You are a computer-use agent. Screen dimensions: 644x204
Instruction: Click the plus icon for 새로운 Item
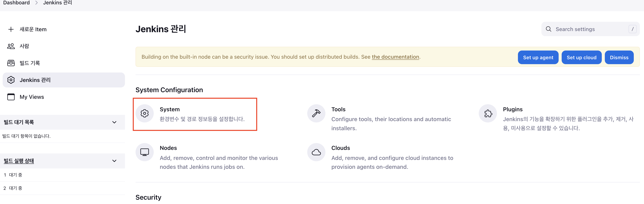point(11,29)
